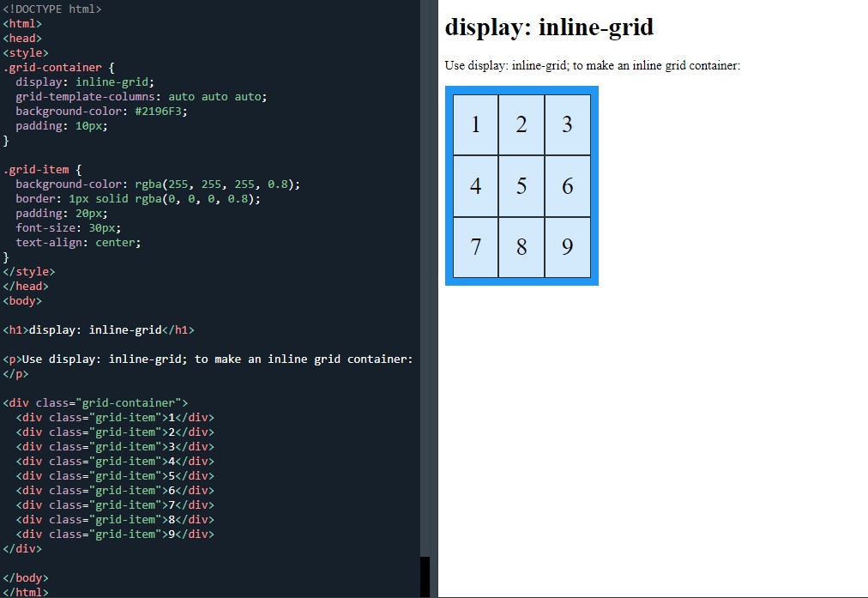Click grid item 8 in preview
The height and width of the screenshot is (598, 868).
point(521,247)
